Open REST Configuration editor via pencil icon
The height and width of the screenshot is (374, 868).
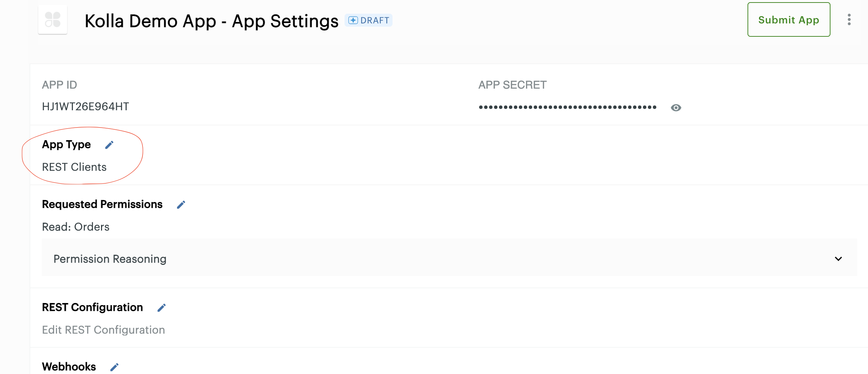[x=162, y=308]
